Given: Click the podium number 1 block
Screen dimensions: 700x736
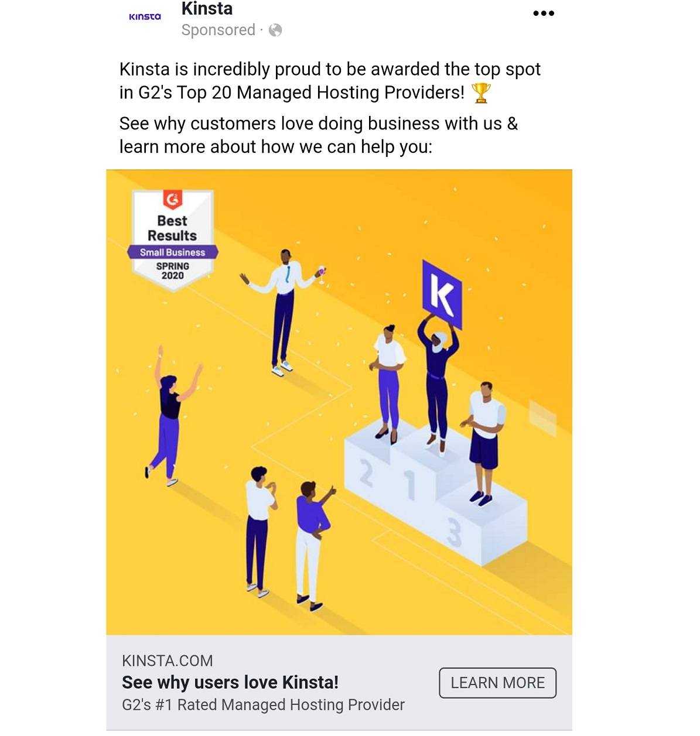Looking at the screenshot, I should pyautogui.click(x=414, y=468).
